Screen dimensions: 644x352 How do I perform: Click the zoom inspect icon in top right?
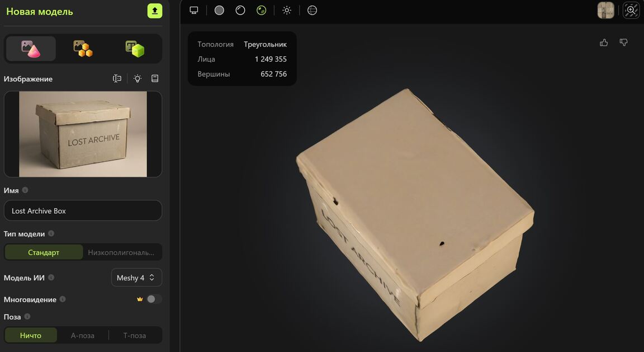pos(631,10)
